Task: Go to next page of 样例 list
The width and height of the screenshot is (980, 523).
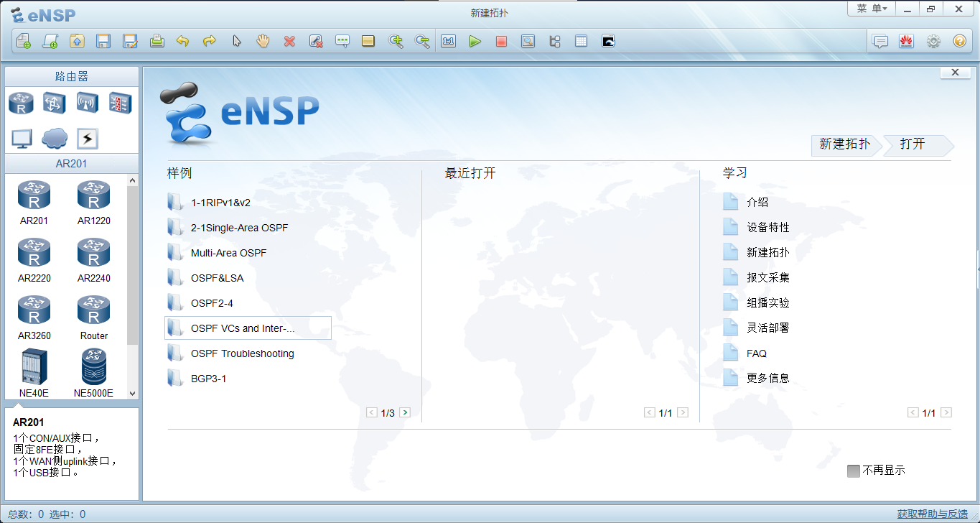Action: [x=405, y=412]
